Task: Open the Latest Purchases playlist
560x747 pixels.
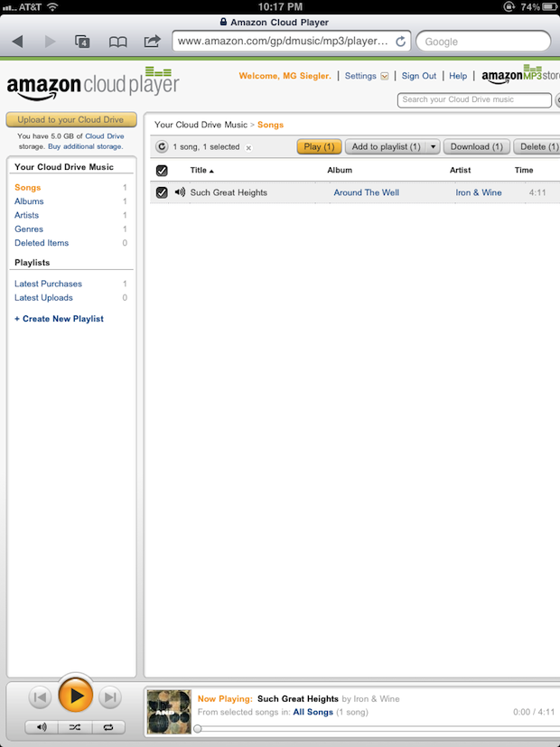Action: point(48,284)
